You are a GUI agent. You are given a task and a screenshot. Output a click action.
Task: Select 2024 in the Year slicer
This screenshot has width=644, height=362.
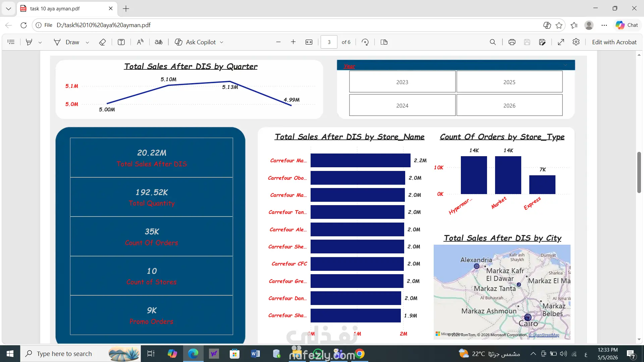coord(402,105)
